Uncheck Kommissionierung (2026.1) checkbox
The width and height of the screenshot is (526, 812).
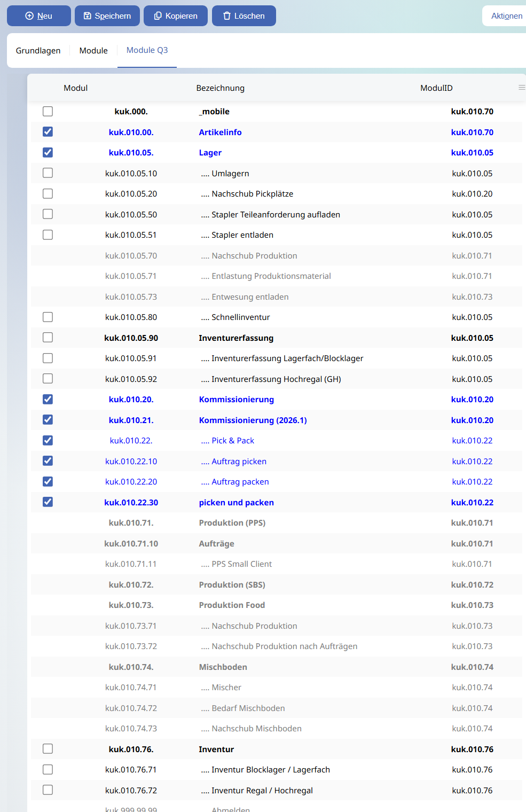pos(48,420)
